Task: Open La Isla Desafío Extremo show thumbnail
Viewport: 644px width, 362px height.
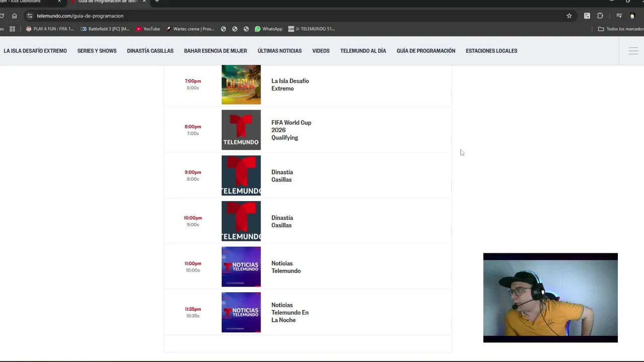Action: (x=241, y=84)
